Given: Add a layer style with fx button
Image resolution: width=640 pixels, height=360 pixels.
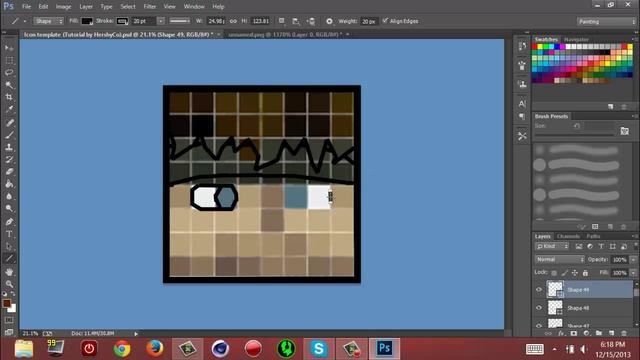Looking at the screenshot, I should (561, 333).
